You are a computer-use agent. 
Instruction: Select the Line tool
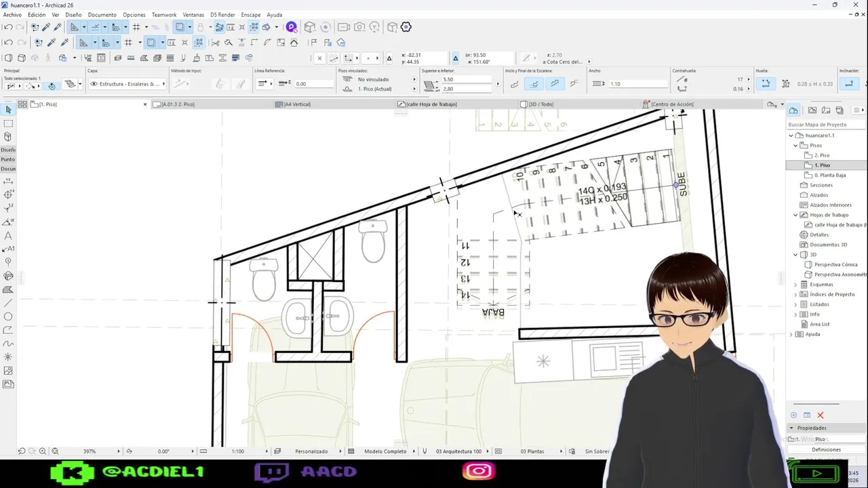tap(8, 303)
